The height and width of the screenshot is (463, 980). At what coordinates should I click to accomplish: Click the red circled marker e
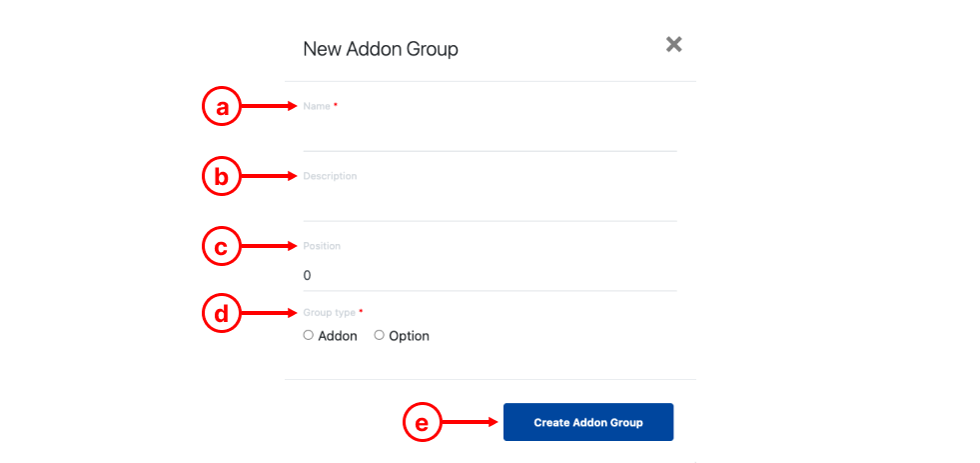coord(423,422)
